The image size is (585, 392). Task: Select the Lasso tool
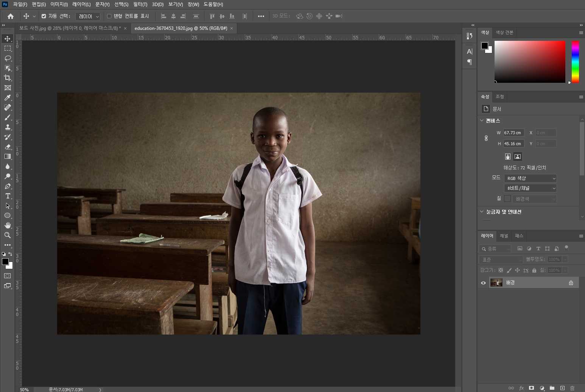7,58
